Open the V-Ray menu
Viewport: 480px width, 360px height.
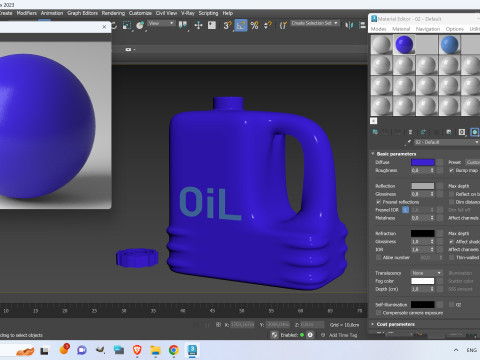coord(188,13)
